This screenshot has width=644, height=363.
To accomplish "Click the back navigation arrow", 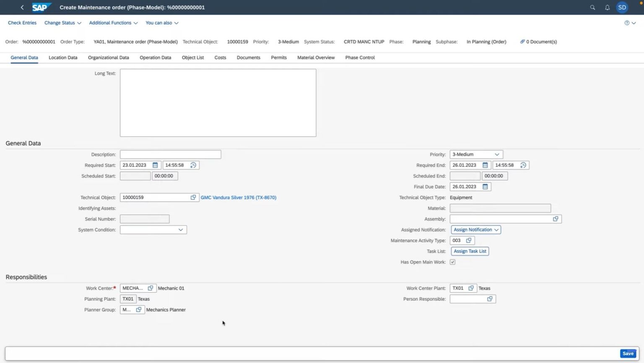I will tap(22, 8).
